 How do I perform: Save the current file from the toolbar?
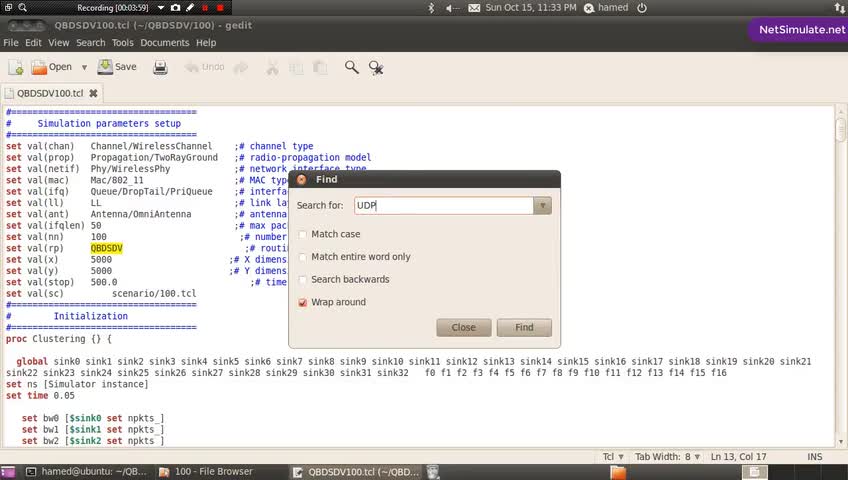coord(117,67)
